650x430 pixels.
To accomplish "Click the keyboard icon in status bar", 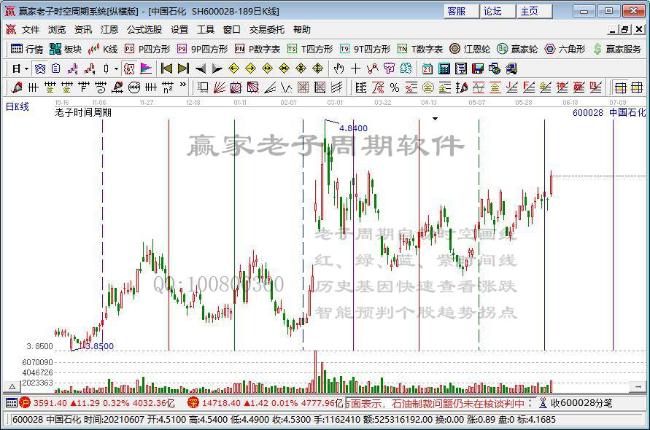I will pos(12,403).
